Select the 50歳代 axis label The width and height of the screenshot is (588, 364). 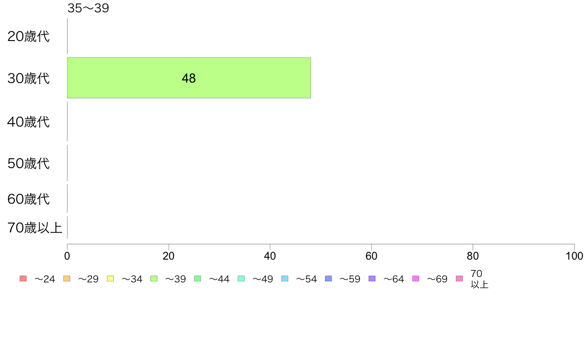29,163
